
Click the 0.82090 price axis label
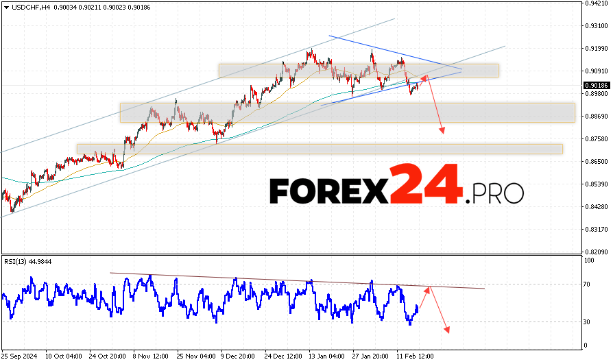(597, 252)
